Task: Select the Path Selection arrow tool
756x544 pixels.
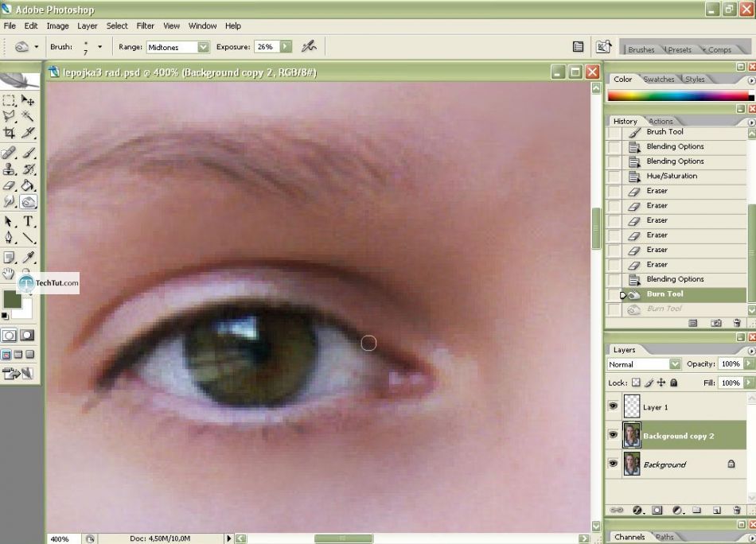Action: (10, 221)
